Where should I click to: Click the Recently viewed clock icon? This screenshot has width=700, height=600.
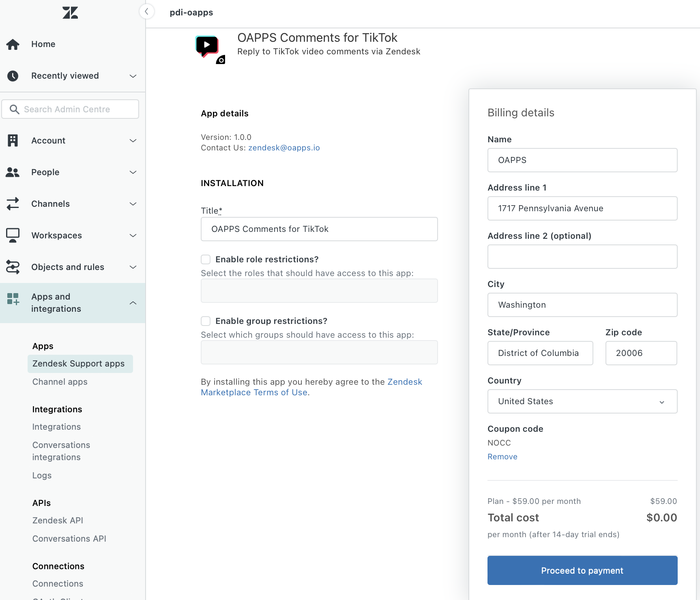13,76
